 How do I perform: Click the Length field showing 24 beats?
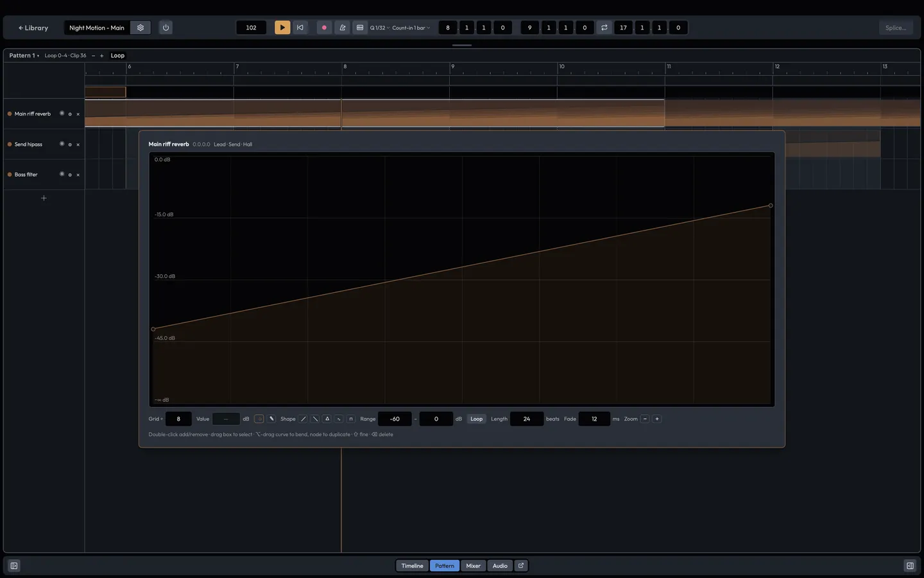pyautogui.click(x=527, y=419)
